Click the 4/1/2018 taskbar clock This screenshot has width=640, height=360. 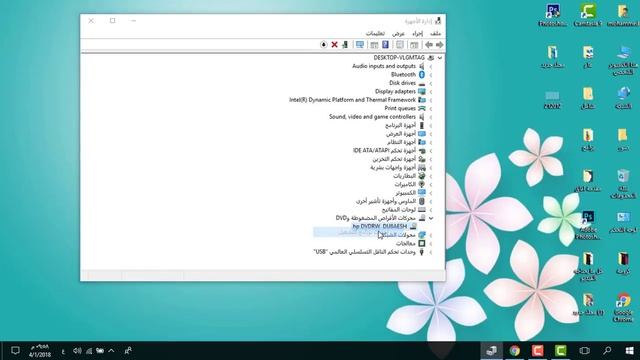pos(40,351)
